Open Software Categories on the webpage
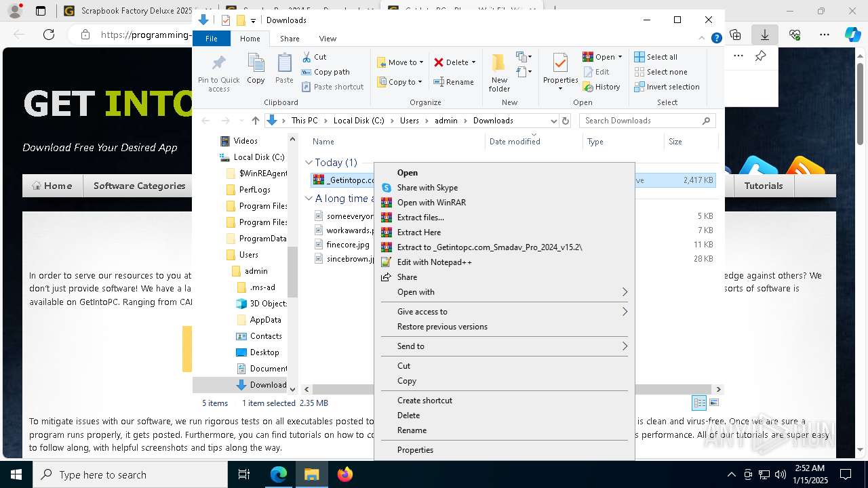Screen dimensions: 868x488 [140, 186]
